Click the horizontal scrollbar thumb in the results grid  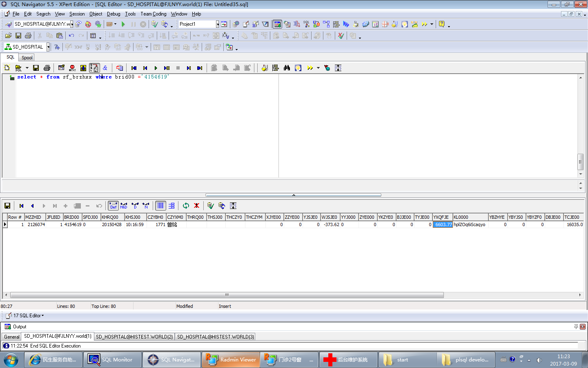227,295
